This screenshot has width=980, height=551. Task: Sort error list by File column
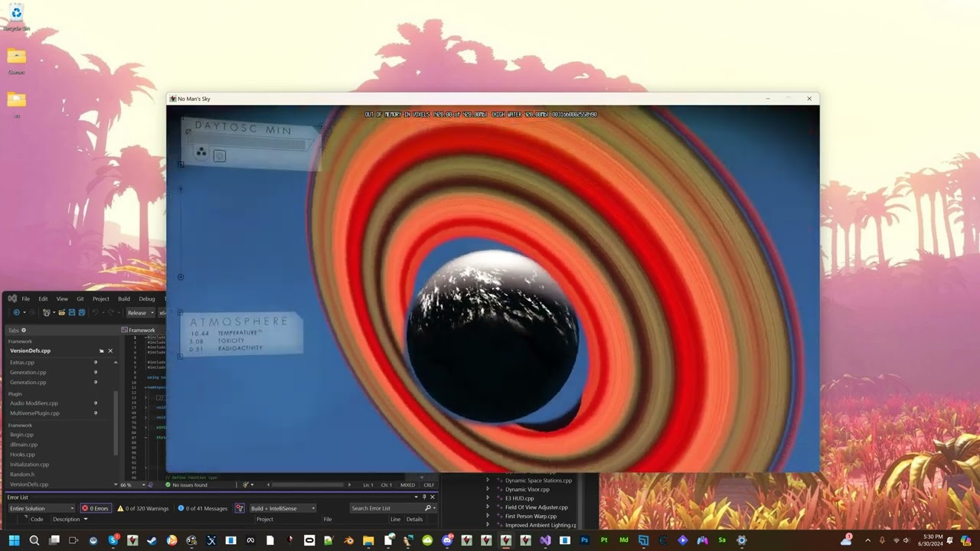[x=328, y=519]
